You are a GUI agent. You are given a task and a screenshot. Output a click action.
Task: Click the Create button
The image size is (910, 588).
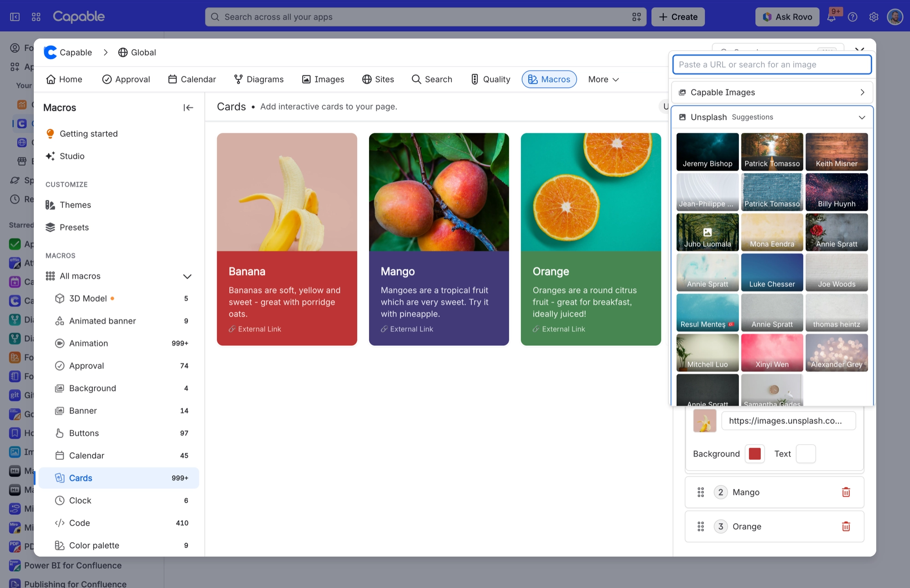[x=678, y=17]
